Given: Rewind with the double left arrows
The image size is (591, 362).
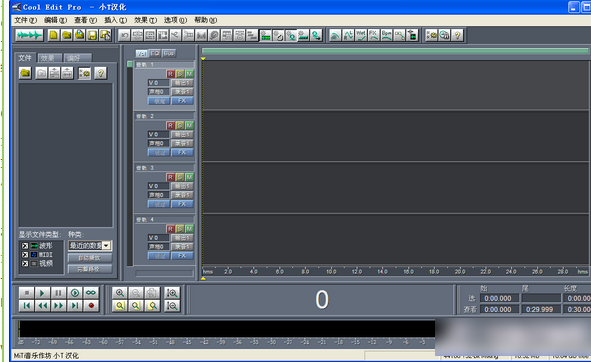Looking at the screenshot, I should [42, 305].
